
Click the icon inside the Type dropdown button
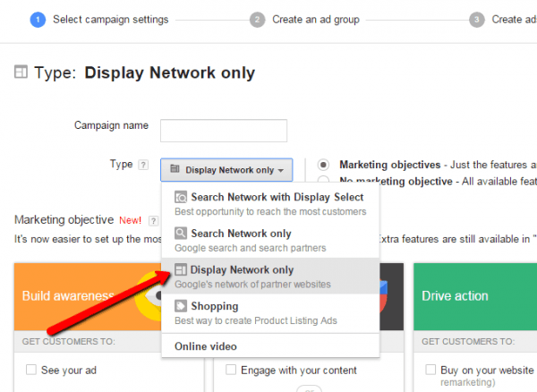[x=175, y=169]
